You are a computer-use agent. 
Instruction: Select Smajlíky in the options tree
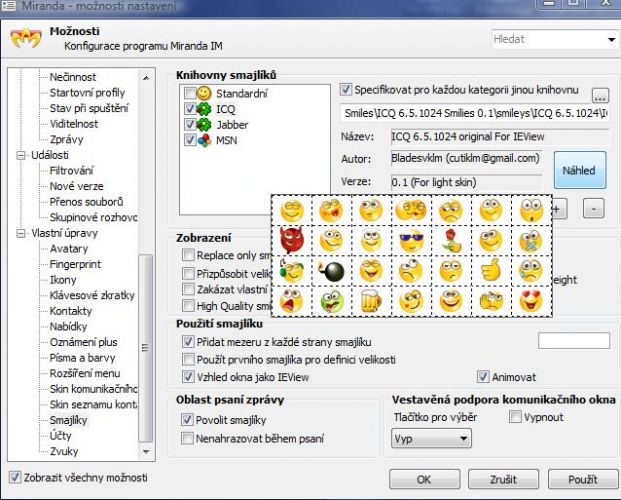[69, 420]
